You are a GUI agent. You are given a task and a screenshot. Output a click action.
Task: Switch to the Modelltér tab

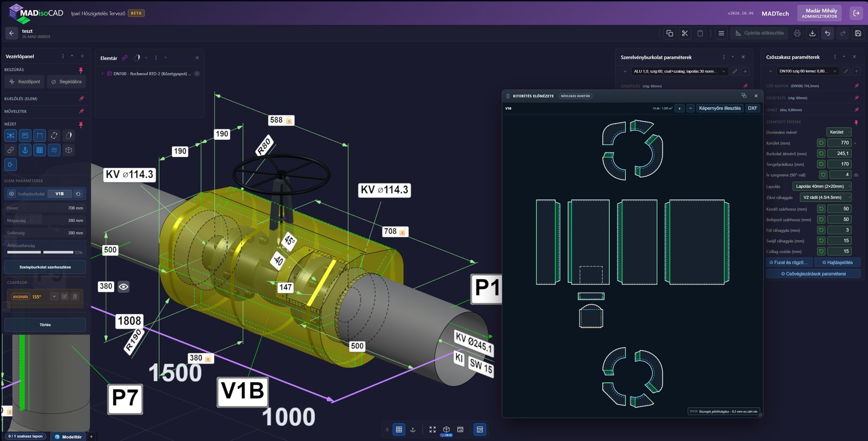(x=68, y=437)
